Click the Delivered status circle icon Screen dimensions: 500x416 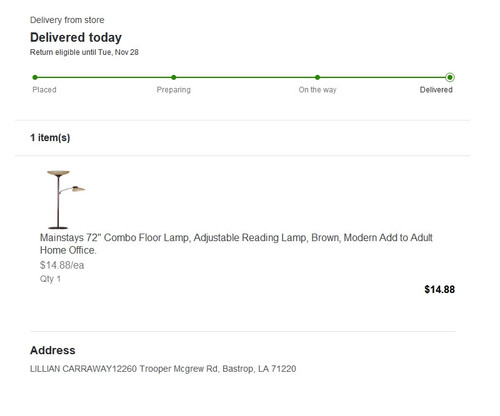pos(450,77)
